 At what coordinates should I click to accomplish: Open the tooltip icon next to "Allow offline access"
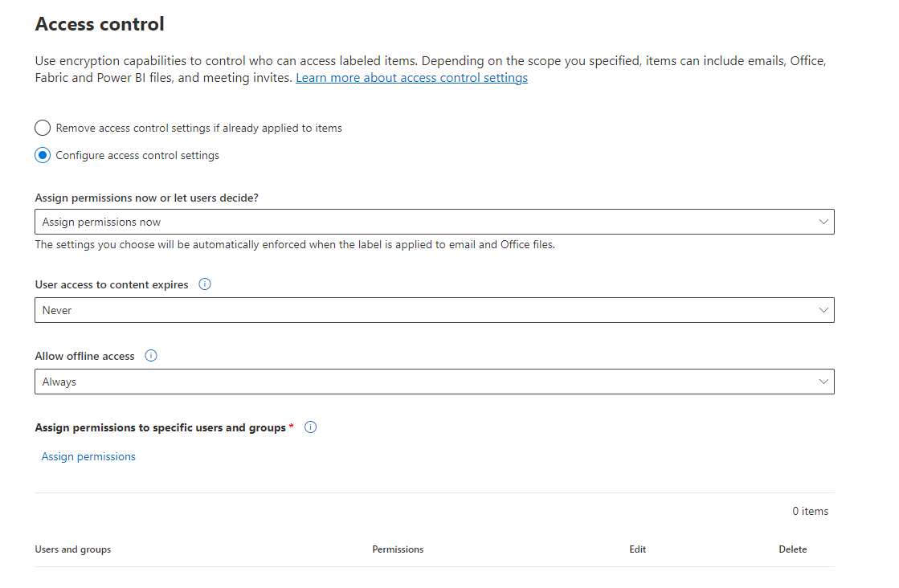pyautogui.click(x=151, y=355)
